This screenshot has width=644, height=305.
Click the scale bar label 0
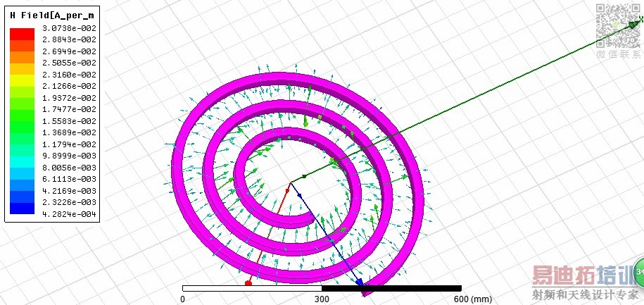182,299
